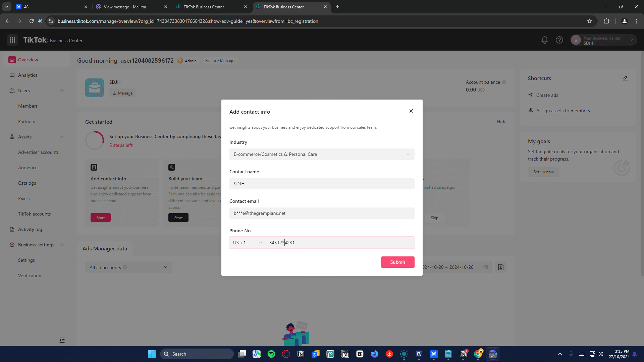This screenshot has height=362, width=644.
Task: Open Settings under Business settings
Action: click(x=26, y=260)
